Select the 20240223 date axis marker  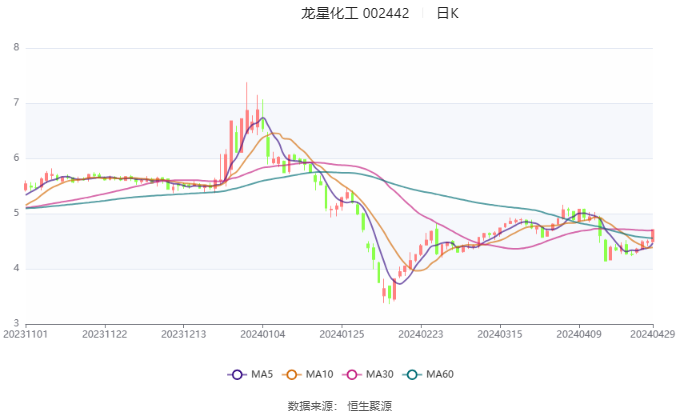tap(421, 334)
